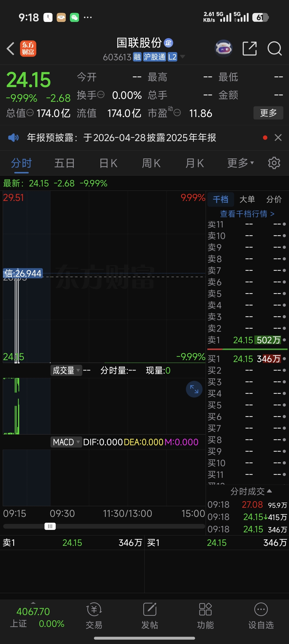The width and height of the screenshot is (289, 644).
Task: Switch to 日K tab
Action: (x=108, y=163)
